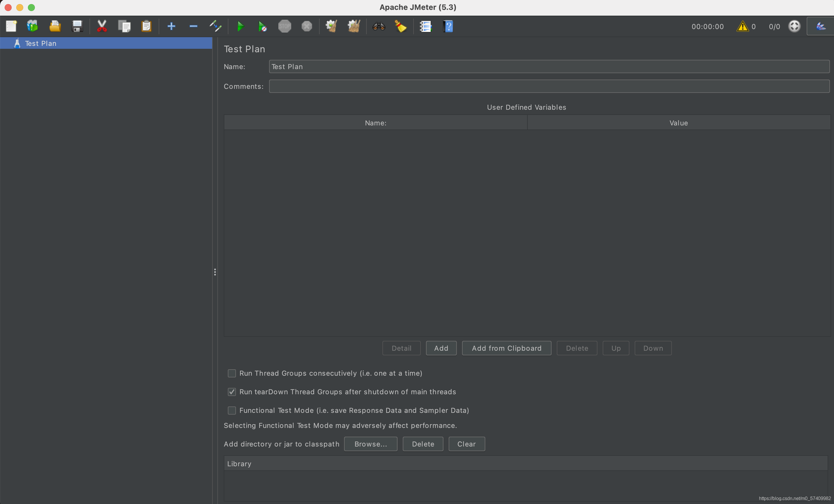Click Browse... for classpath jar

click(371, 444)
